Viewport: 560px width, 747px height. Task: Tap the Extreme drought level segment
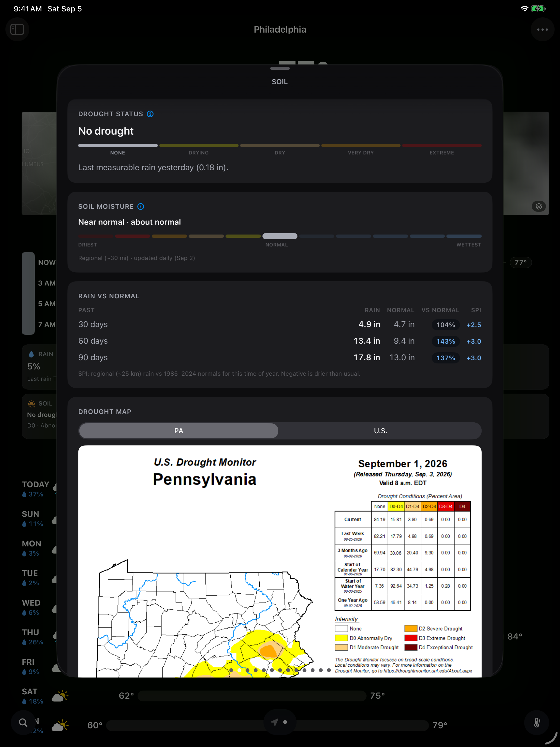pos(441,145)
